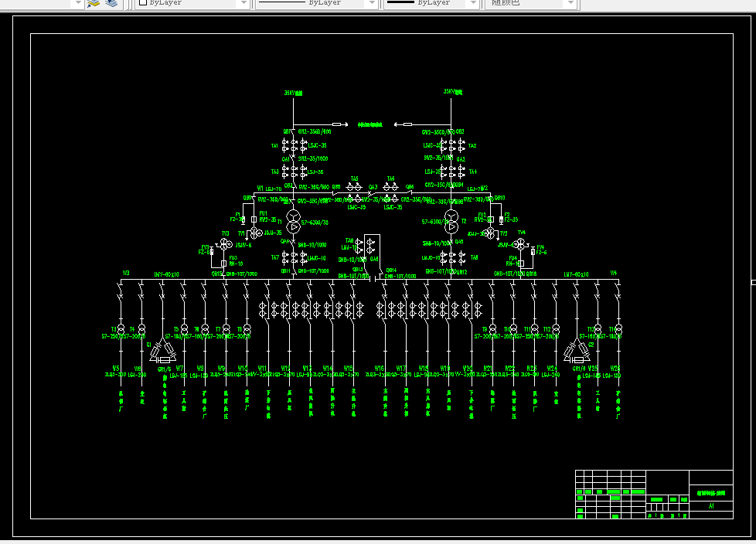Click the W3 bus label

(126, 274)
